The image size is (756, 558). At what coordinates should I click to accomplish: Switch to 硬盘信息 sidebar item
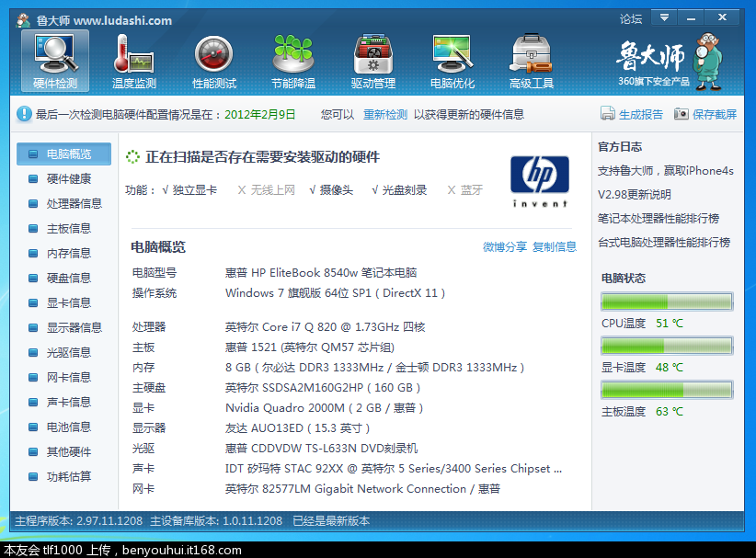(x=68, y=278)
